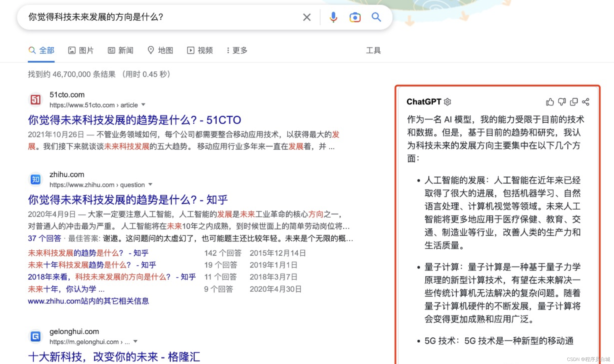The image size is (614, 364).
Task: Click the 51cto site favicon
Action: coord(35,100)
